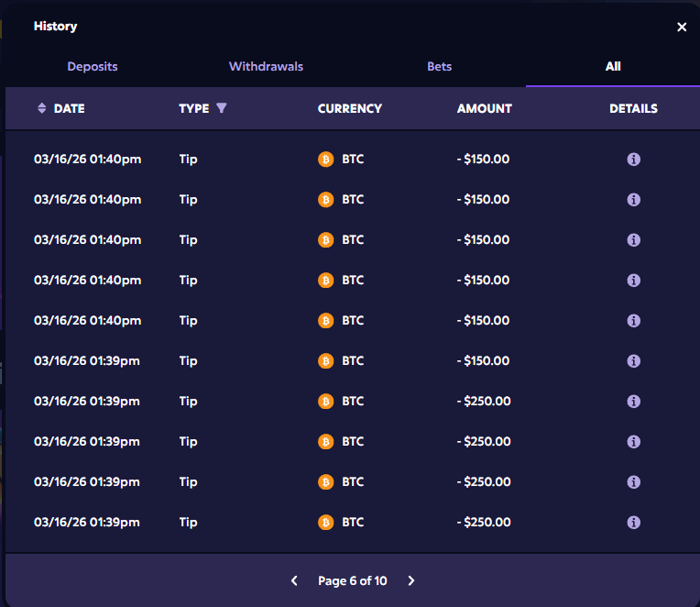Click the TYPE column header

point(193,108)
